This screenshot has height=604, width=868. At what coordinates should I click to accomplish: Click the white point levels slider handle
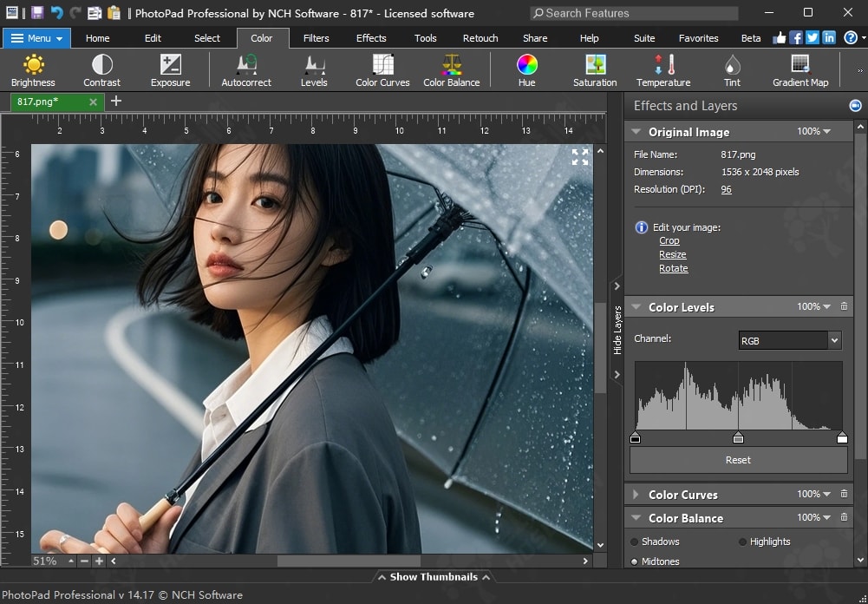click(x=842, y=438)
